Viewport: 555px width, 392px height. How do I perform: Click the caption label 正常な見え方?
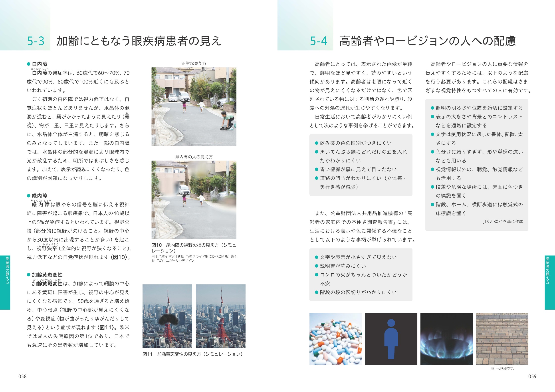[x=194, y=63]
